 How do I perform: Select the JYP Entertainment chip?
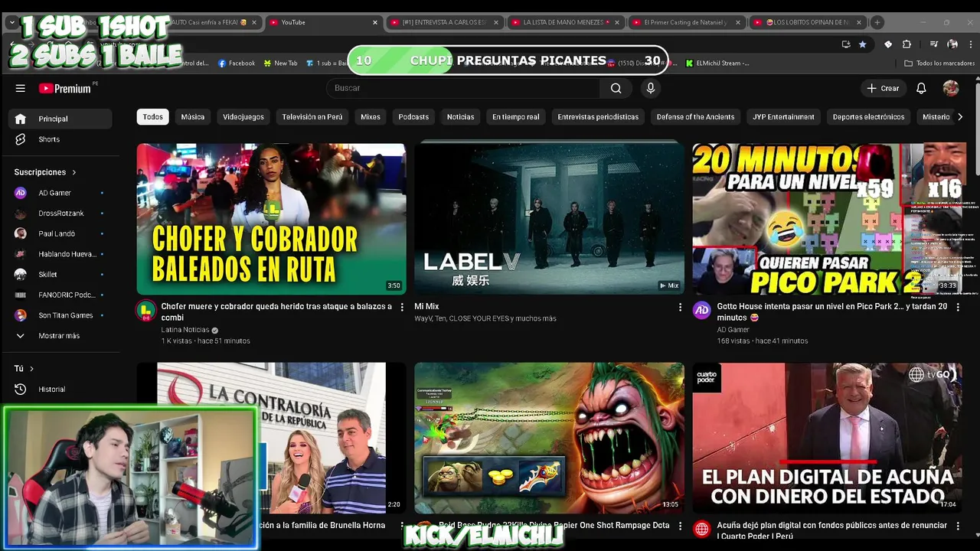click(783, 117)
